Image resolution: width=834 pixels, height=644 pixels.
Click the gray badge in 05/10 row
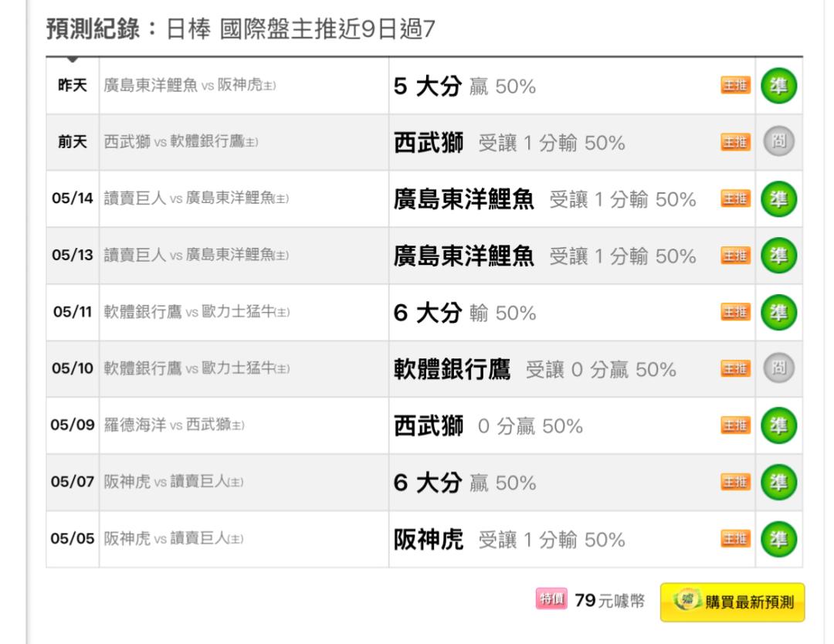[x=778, y=368]
